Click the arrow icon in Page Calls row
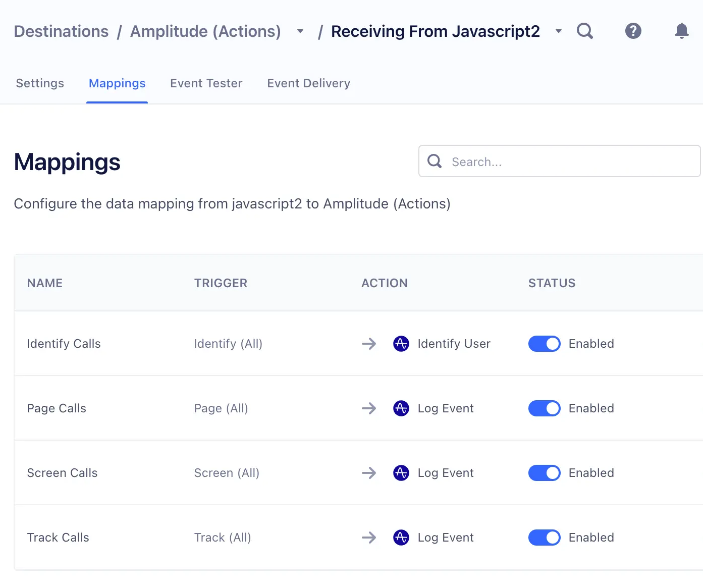The height and width of the screenshot is (588, 703). pyautogui.click(x=369, y=408)
